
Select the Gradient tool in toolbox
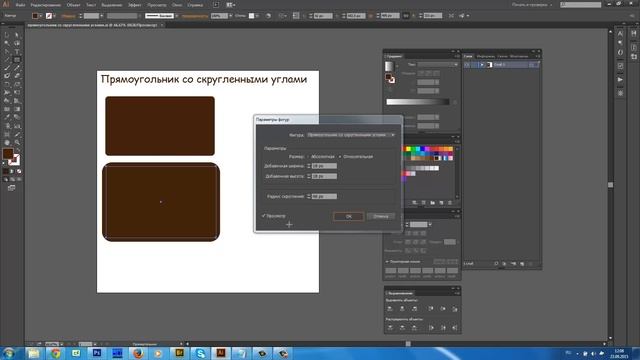pyautogui.click(x=17, y=109)
